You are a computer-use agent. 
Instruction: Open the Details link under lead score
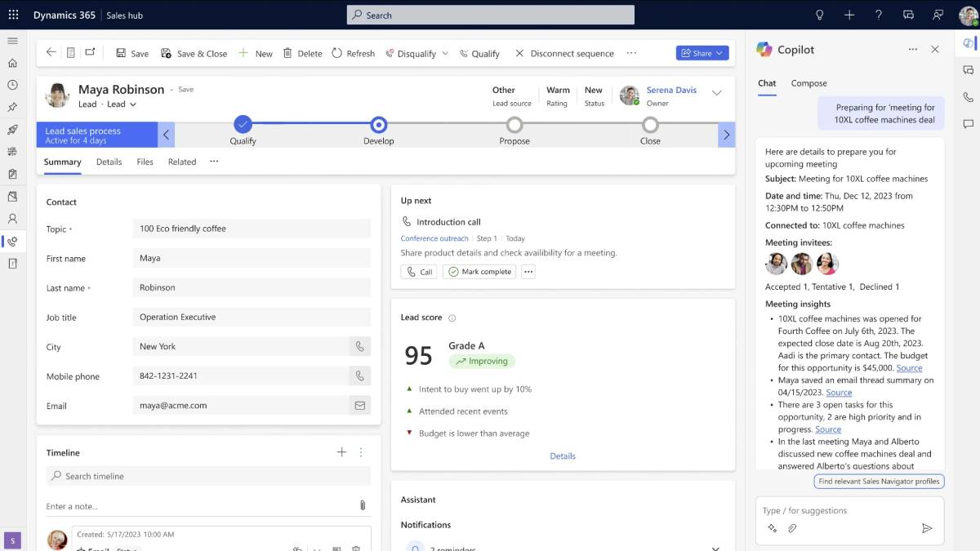[x=563, y=455]
